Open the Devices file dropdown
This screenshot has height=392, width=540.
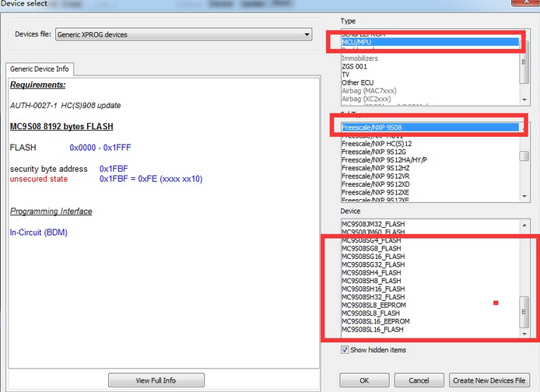[184, 34]
